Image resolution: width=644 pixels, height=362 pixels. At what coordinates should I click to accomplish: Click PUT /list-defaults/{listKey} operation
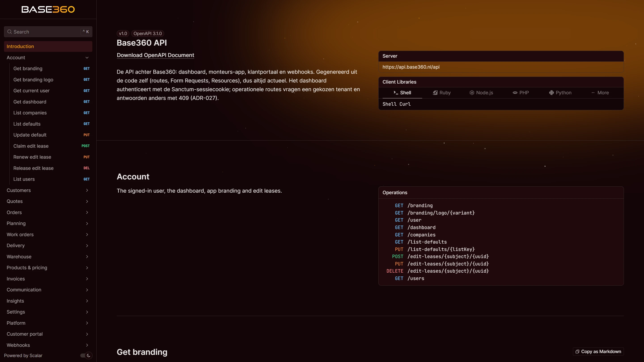pyautogui.click(x=435, y=249)
